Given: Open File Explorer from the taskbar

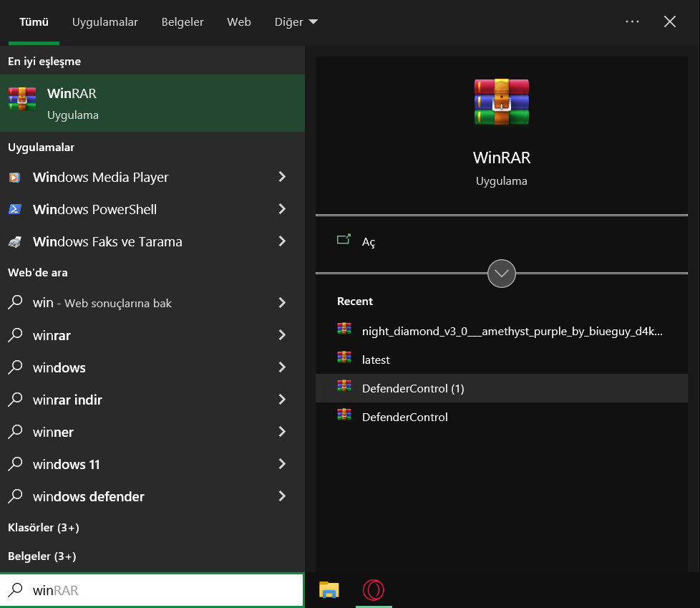Looking at the screenshot, I should pos(329,589).
